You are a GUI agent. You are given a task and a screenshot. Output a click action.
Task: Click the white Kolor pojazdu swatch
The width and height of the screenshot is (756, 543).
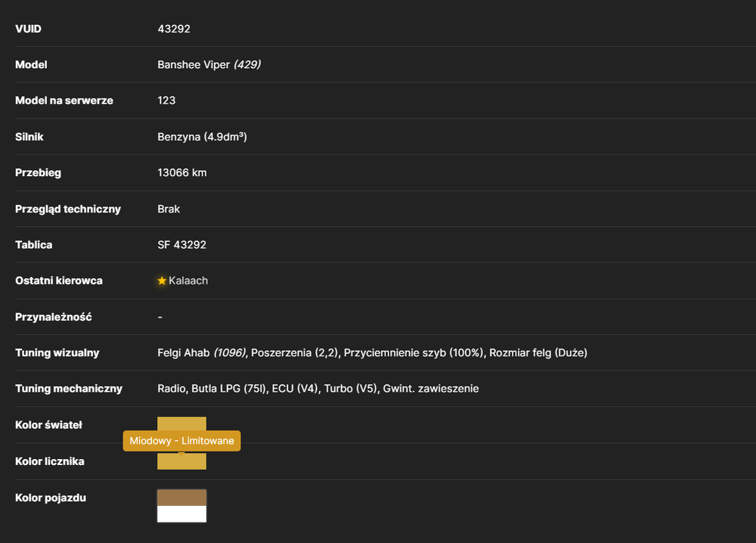[x=181, y=514]
